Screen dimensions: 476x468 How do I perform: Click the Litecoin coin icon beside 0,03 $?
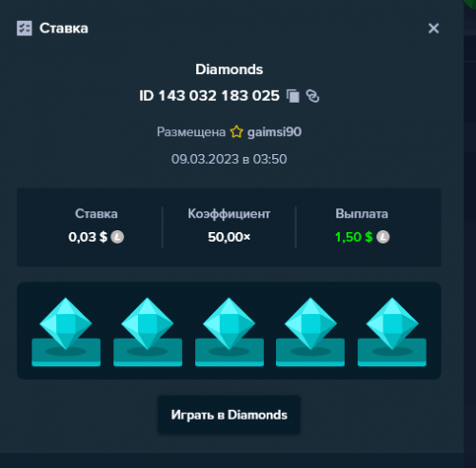pos(117,237)
